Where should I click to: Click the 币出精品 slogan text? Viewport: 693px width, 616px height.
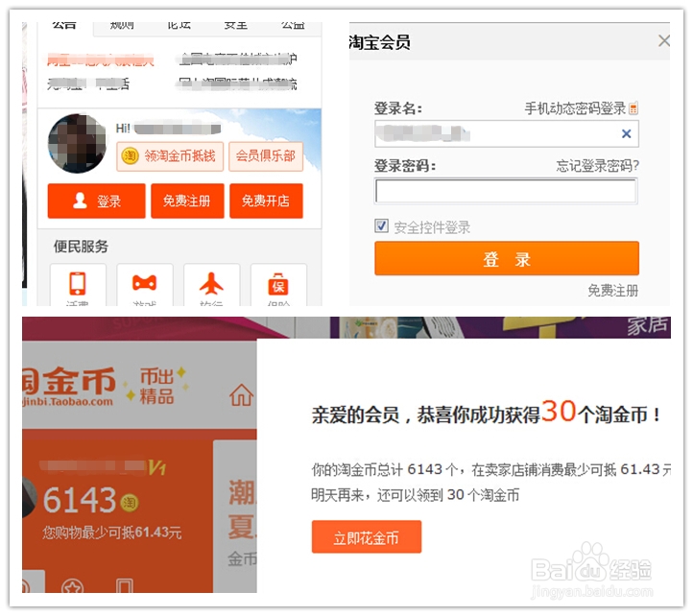click(x=156, y=387)
